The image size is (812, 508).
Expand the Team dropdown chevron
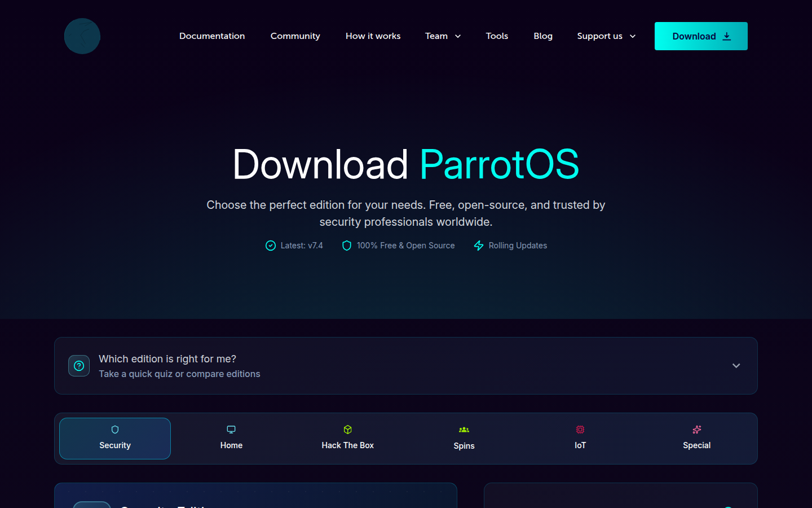click(458, 36)
